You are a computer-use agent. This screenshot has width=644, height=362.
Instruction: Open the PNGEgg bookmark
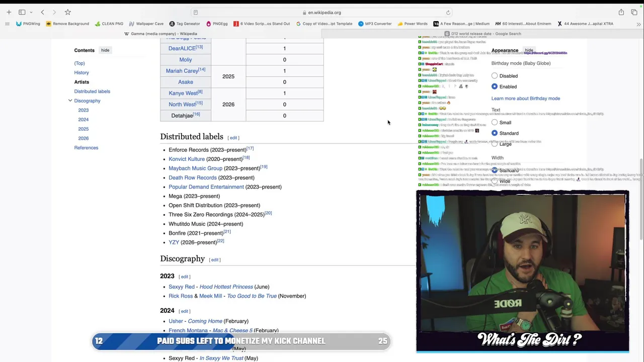point(217,24)
